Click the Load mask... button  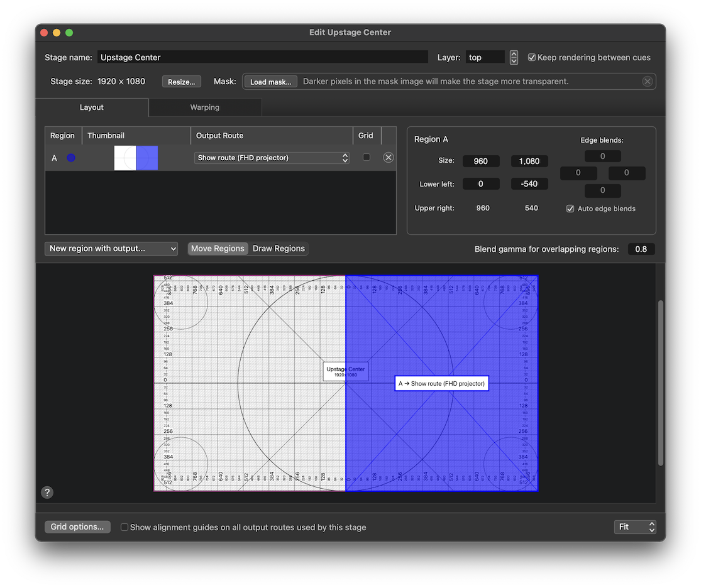coord(270,82)
